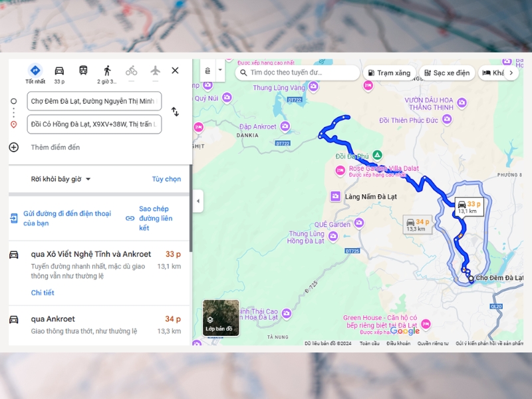Filter by gas stations 'Trạm xăng'
The height and width of the screenshot is (399, 532).
[x=388, y=73]
